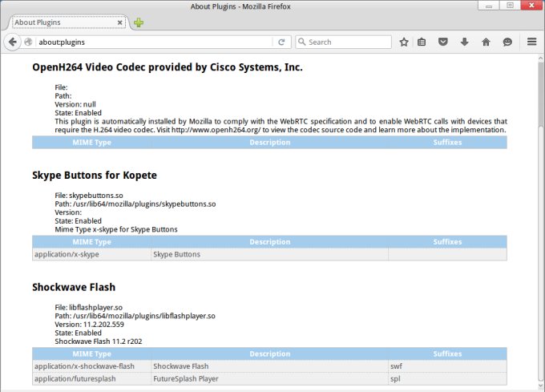Screen dimensions: 545x392
Task: Open the Downloads arrow icon
Action: (464, 42)
